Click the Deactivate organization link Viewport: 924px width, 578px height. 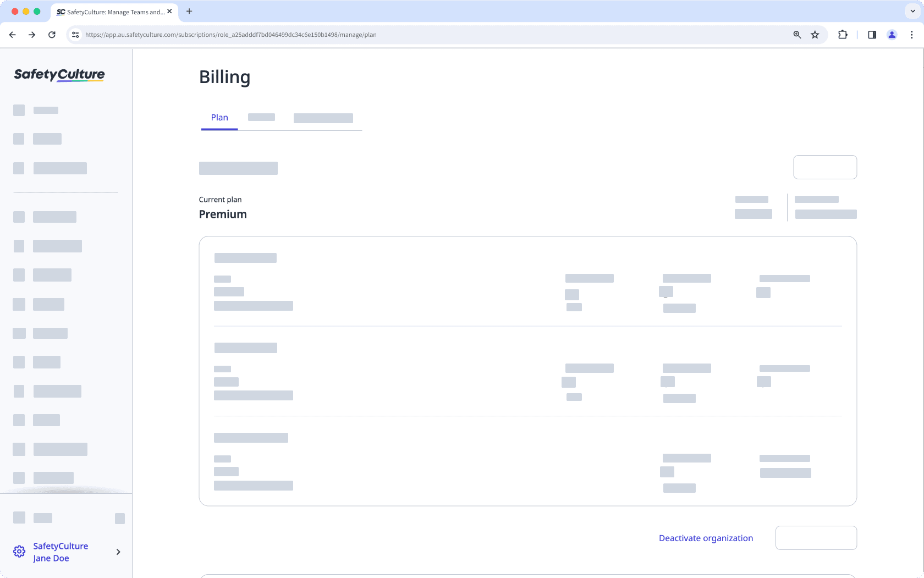coord(706,538)
